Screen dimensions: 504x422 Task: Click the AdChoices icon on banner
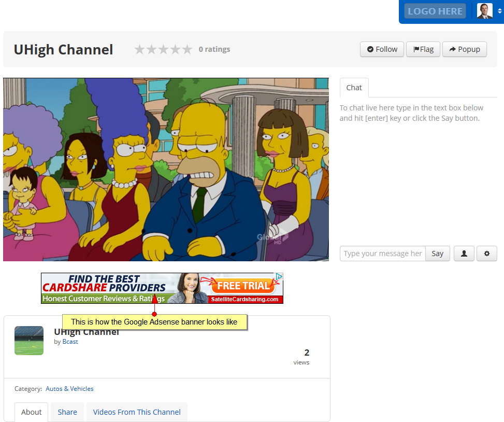(x=279, y=276)
